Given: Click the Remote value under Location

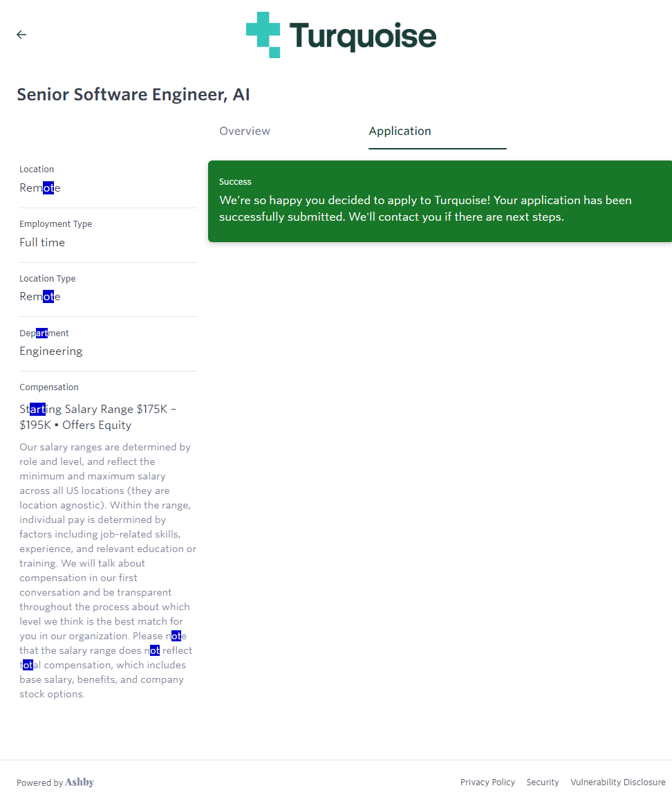Looking at the screenshot, I should click(40, 188).
